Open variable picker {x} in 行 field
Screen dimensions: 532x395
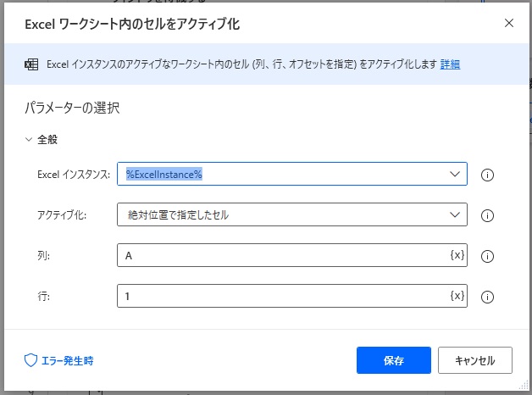(457, 296)
